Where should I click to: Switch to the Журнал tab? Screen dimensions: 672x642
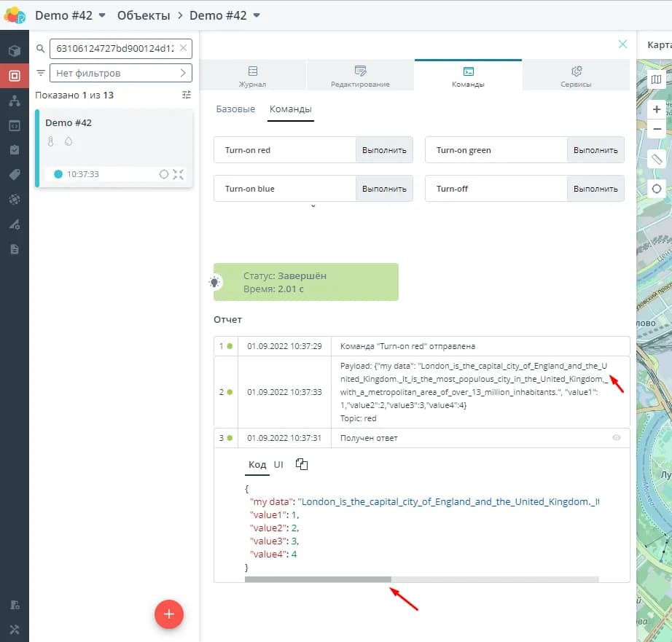(x=253, y=76)
